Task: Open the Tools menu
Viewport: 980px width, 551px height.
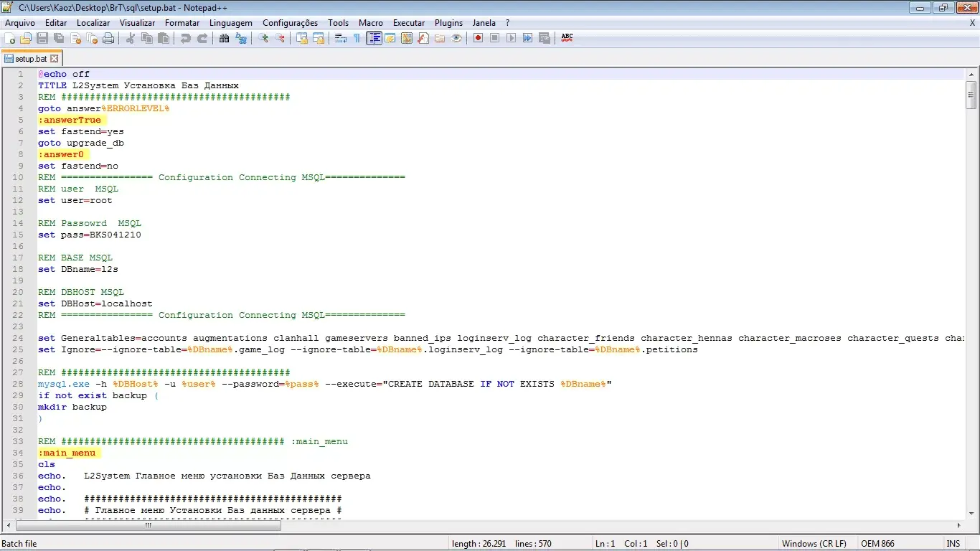Action: (339, 23)
